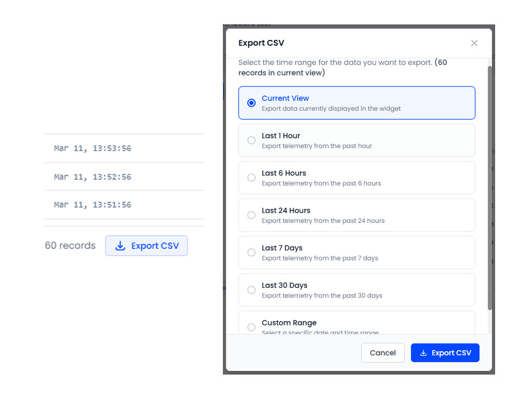Select the Current View radio button
The image size is (532, 399).
tap(251, 103)
